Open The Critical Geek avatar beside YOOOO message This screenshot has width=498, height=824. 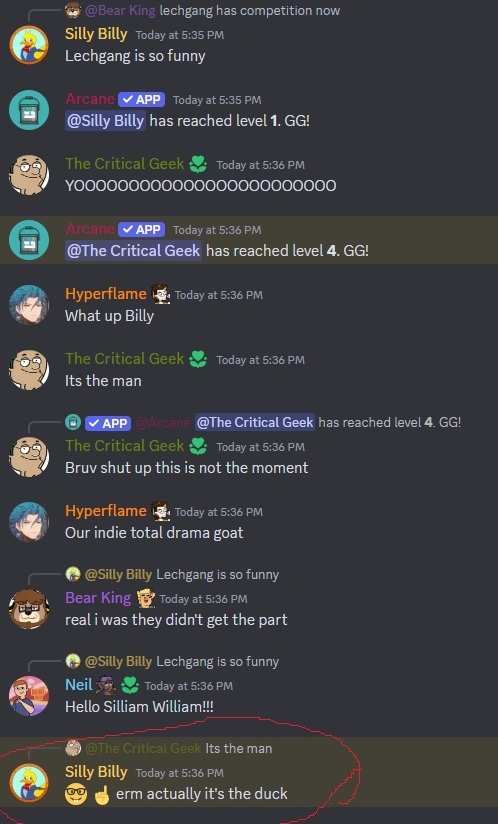29,175
